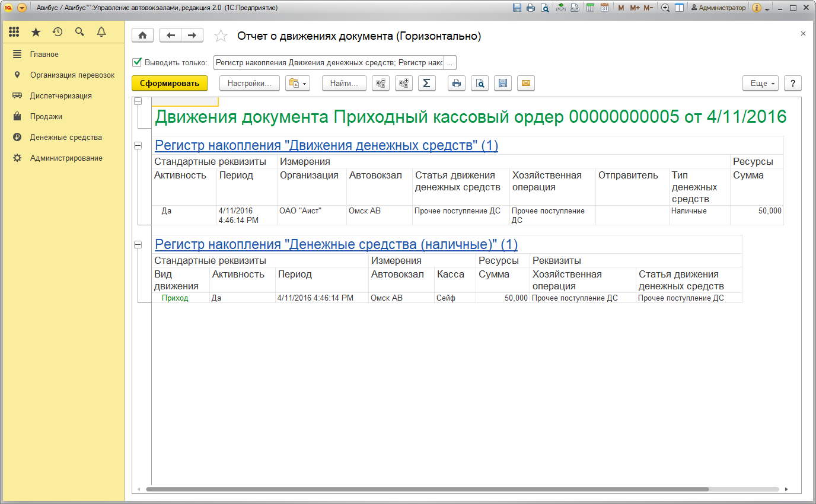The height and width of the screenshot is (504, 816).
Task: Uncheck the 'Выводить только' checkbox
Action: [x=137, y=62]
